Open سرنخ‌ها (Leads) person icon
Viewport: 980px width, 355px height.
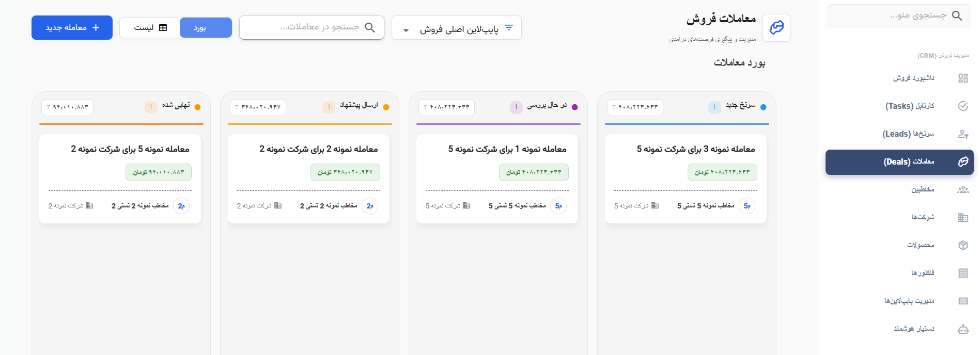pyautogui.click(x=963, y=134)
